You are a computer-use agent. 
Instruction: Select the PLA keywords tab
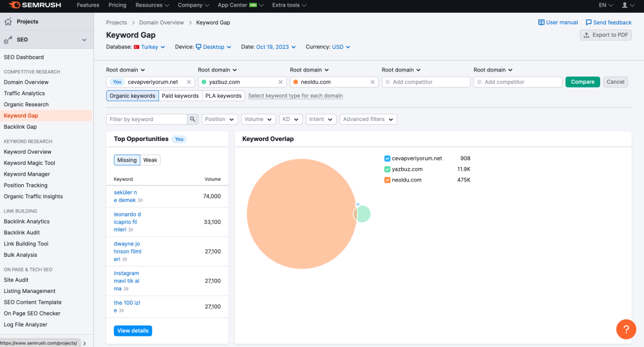pos(223,96)
